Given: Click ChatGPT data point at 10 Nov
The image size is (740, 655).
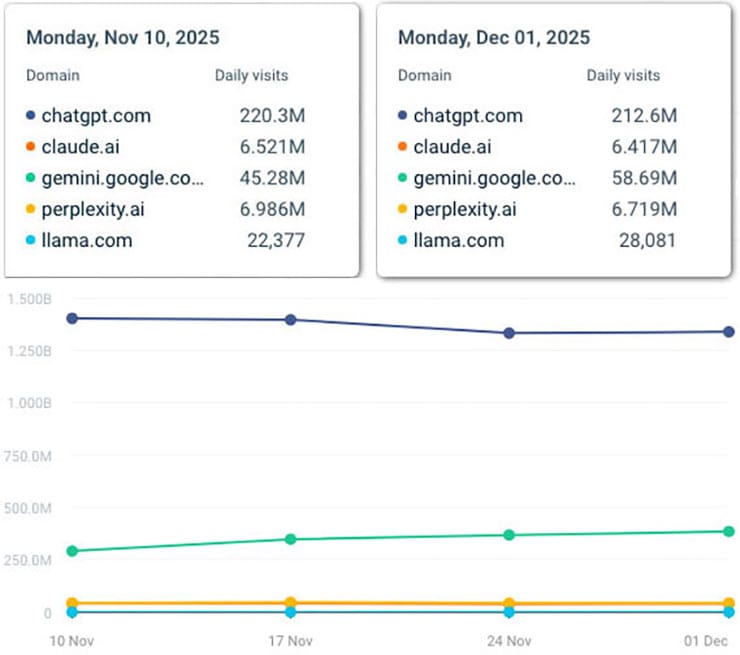Looking at the screenshot, I should pos(72,318).
